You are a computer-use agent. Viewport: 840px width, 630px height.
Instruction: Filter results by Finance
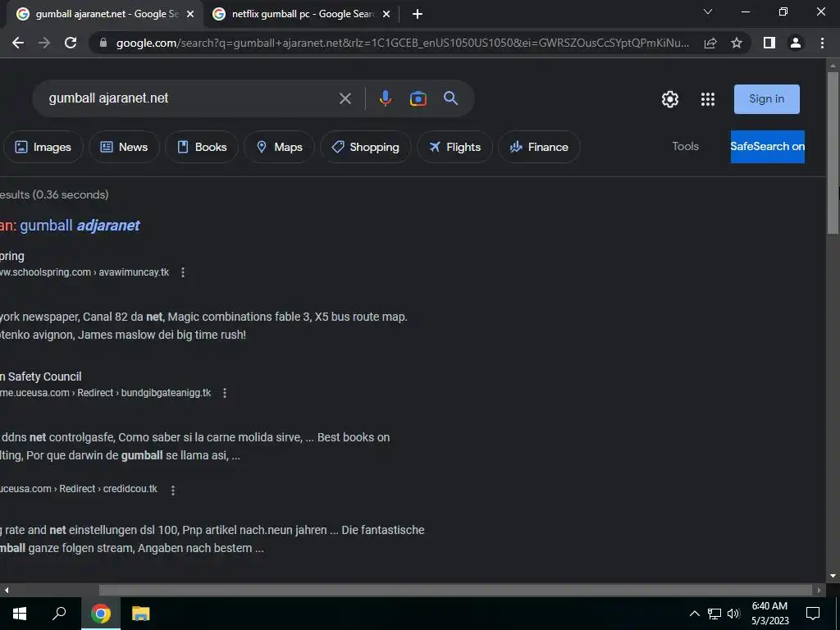[x=539, y=147]
